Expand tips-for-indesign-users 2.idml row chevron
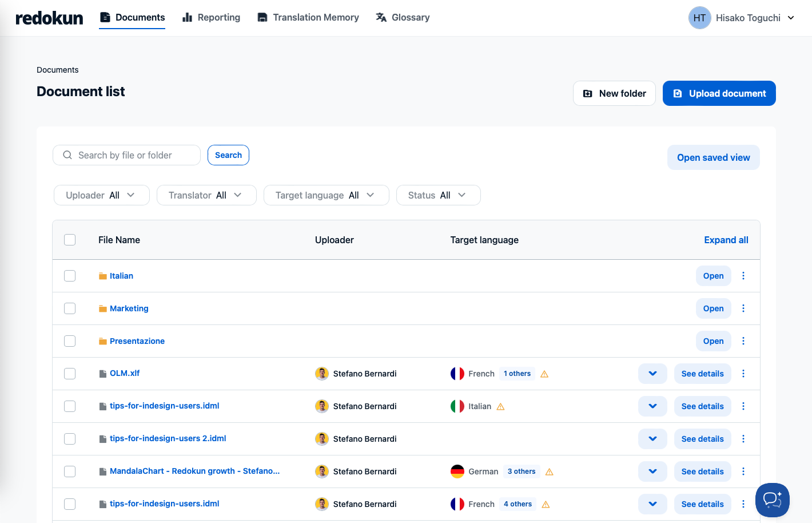This screenshot has width=812, height=523. tap(652, 439)
